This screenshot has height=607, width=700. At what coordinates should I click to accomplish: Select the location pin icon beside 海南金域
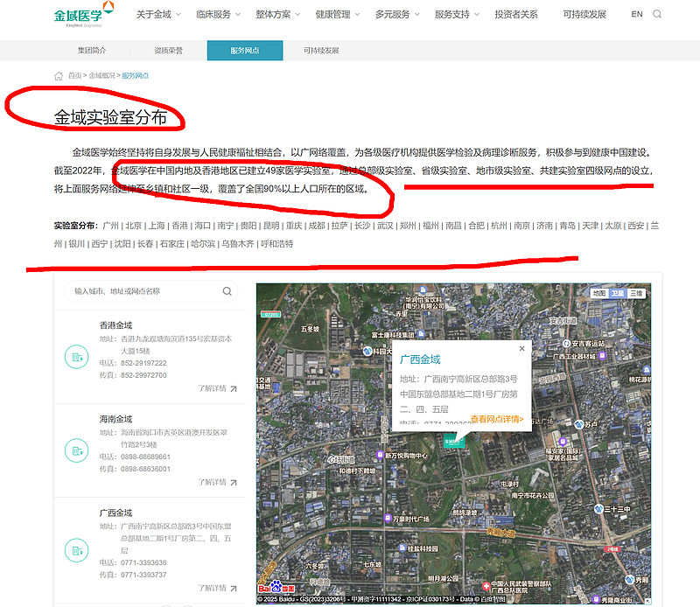point(77,452)
